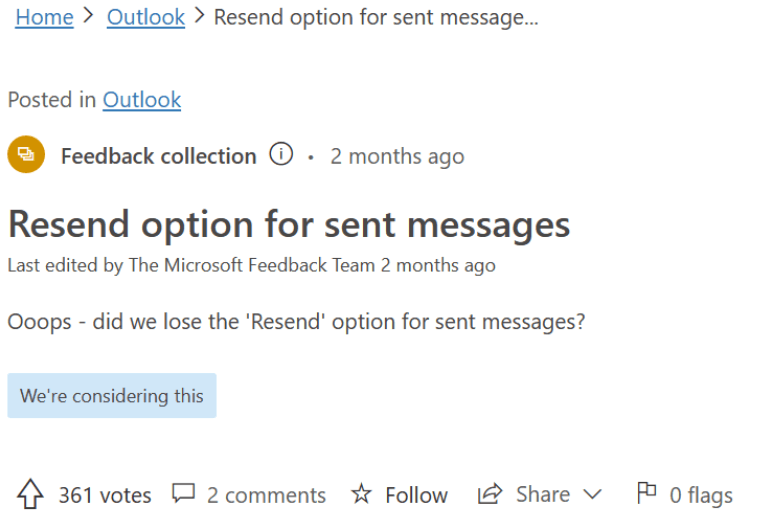Expand the Share dropdown chevron

592,494
